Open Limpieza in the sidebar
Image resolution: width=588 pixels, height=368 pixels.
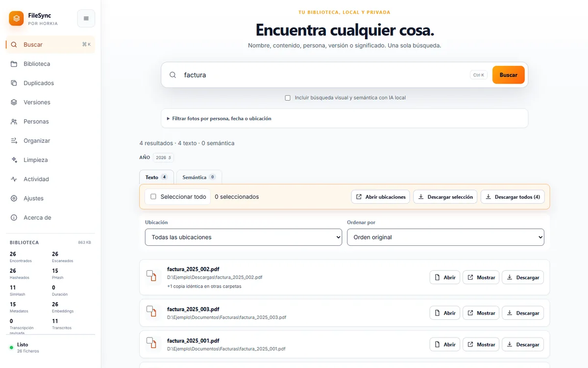tap(50, 160)
